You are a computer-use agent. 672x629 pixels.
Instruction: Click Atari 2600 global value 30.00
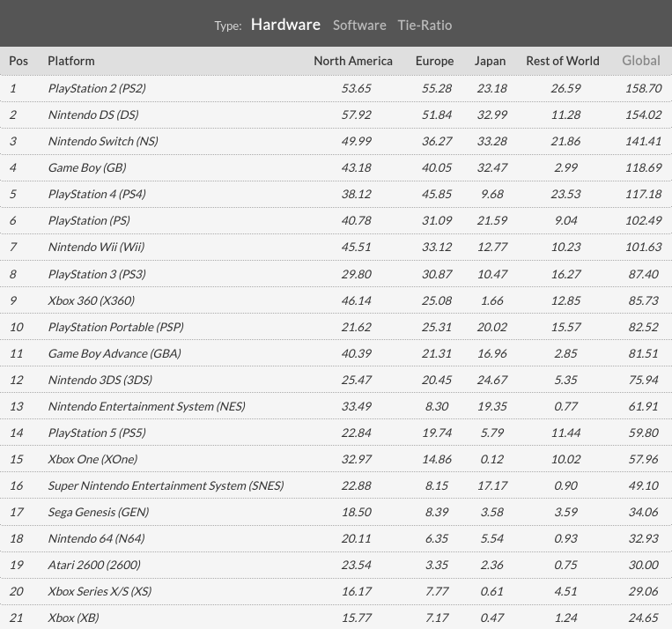[643, 565]
